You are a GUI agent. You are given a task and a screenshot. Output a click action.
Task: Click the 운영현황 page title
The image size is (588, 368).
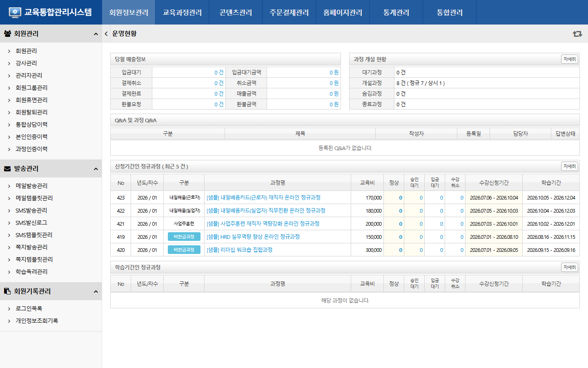[125, 34]
